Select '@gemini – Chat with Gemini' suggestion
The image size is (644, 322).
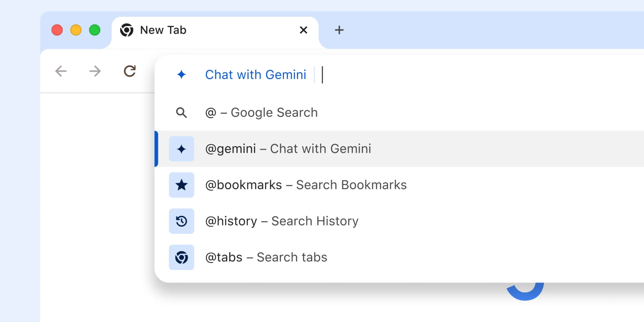288,149
